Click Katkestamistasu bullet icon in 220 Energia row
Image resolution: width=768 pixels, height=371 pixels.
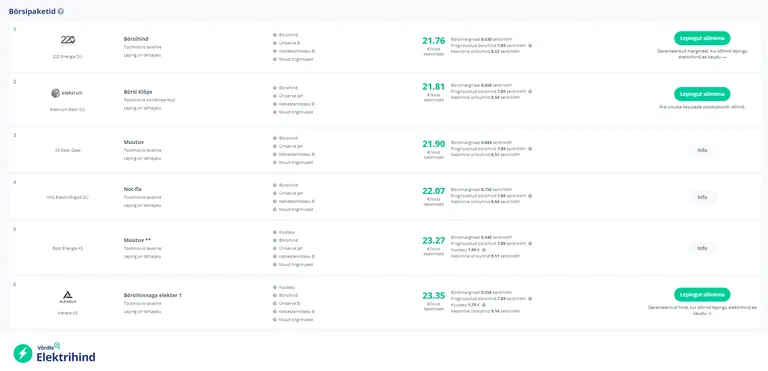[275, 51]
